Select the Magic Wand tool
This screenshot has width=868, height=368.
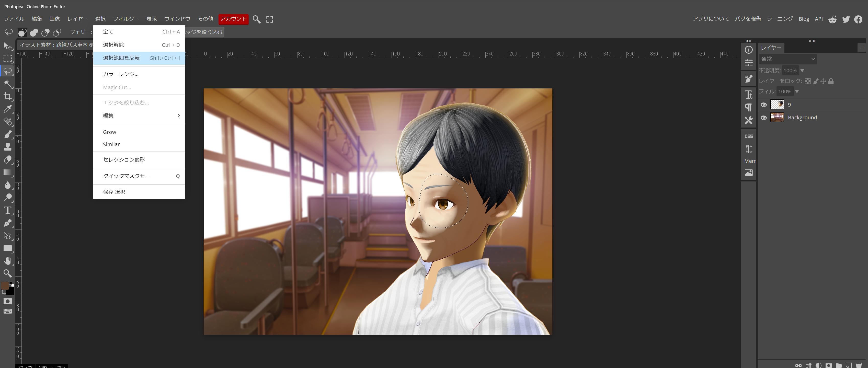tap(7, 84)
